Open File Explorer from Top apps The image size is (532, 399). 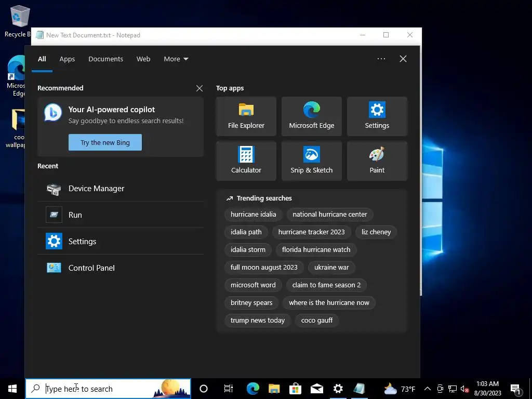[246, 116]
